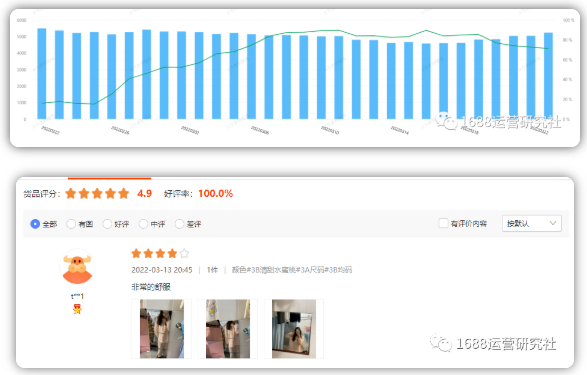Click the 6000 left-axis label
Screen dimensions: 587x375
[22, 20]
